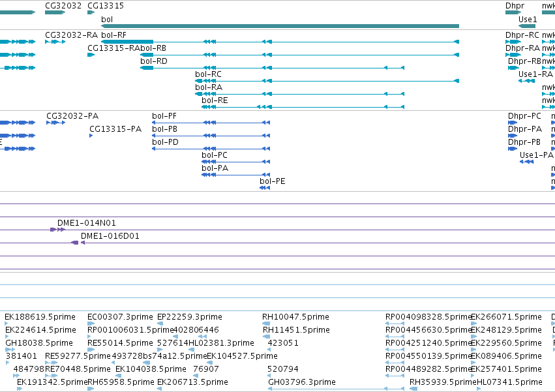Click the CG13315 gene label

106,6
